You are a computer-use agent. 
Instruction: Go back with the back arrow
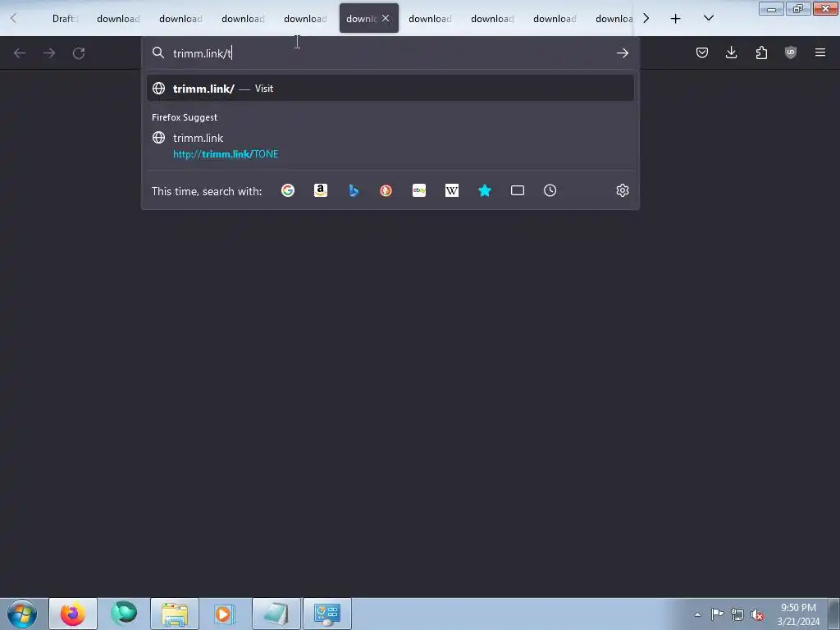(x=20, y=53)
